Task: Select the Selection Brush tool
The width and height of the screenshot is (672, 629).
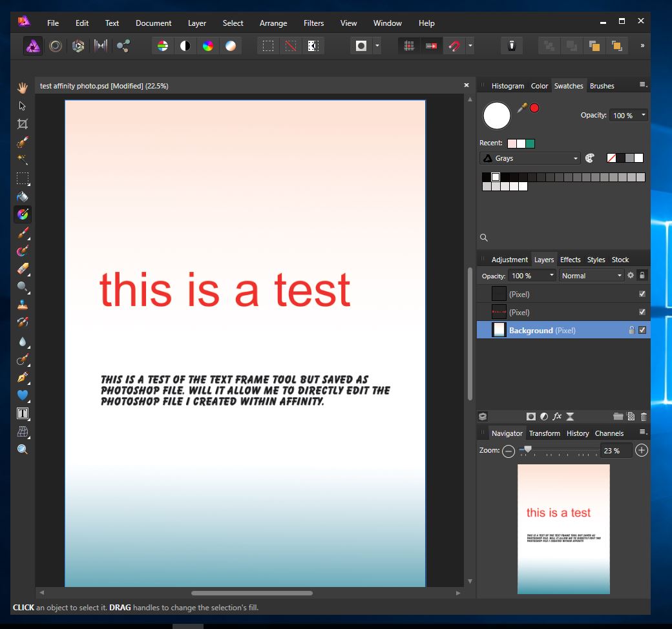Action: point(22,142)
